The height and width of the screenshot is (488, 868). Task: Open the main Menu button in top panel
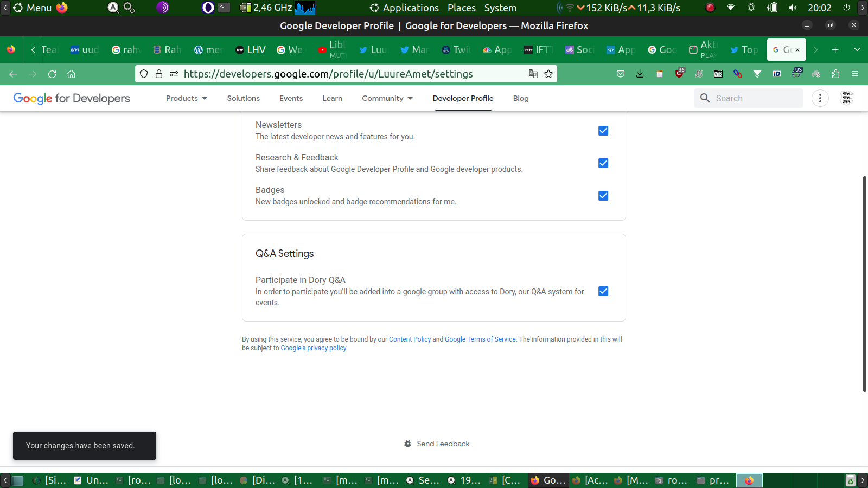[33, 8]
